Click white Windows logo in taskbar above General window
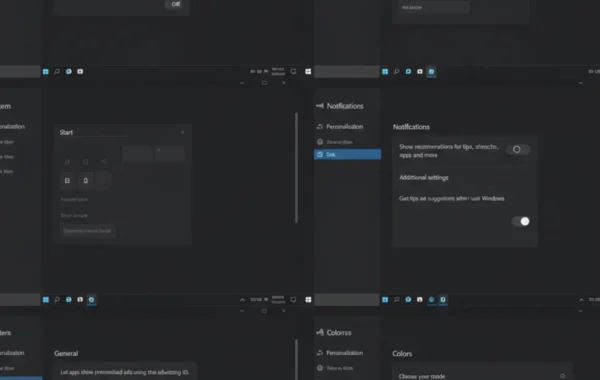This screenshot has width=600, height=380. click(x=308, y=300)
